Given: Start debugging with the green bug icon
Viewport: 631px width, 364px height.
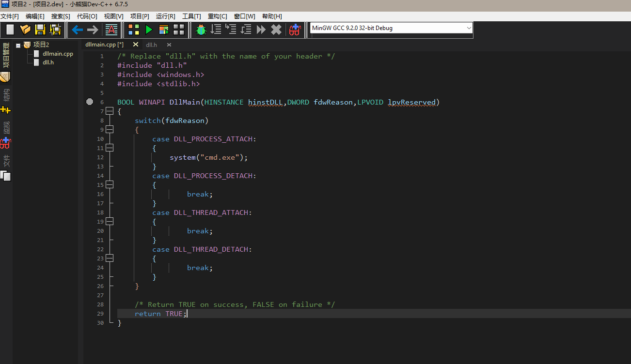Looking at the screenshot, I should click(201, 30).
